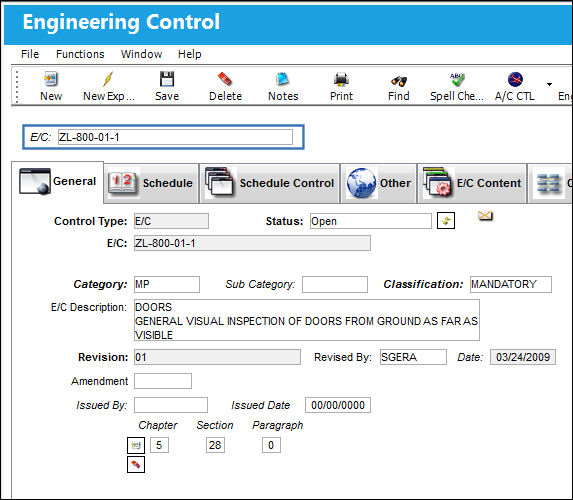The height and width of the screenshot is (500, 573).
Task: Click the envelope icon near Status
Action: (x=485, y=216)
